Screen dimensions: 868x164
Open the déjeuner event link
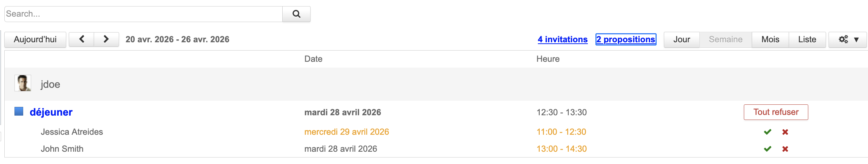coord(51,112)
